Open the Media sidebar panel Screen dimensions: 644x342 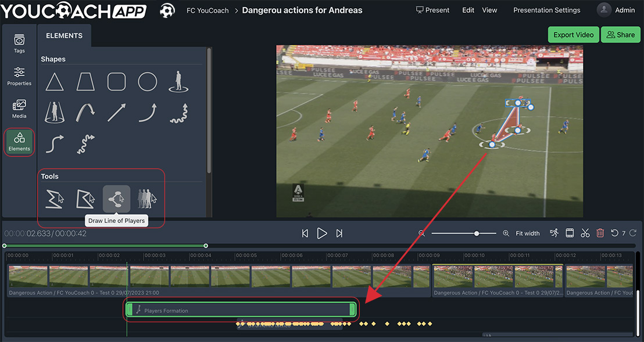pyautogui.click(x=19, y=109)
